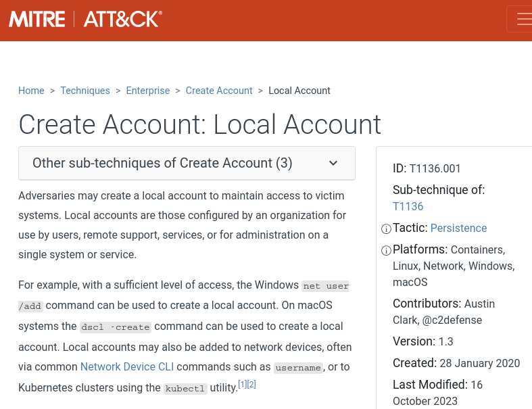This screenshot has height=409, width=532.
Task: Click the ID: T1136.001 text
Action: tap(427, 168)
